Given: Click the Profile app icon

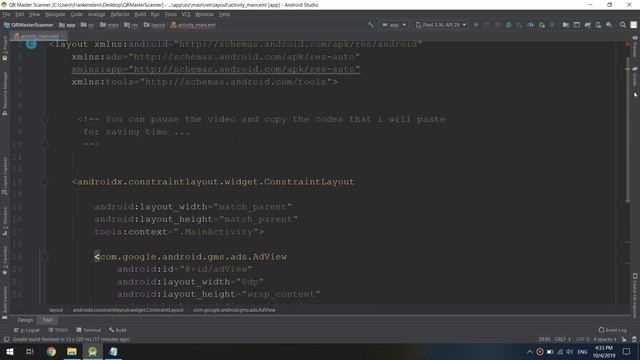Looking at the screenshot, I should [x=530, y=25].
